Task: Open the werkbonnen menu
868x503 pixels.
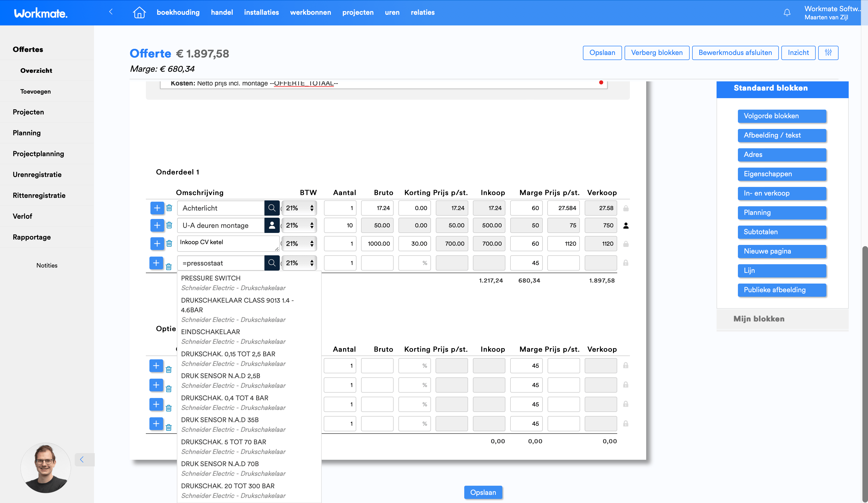Action: [310, 12]
